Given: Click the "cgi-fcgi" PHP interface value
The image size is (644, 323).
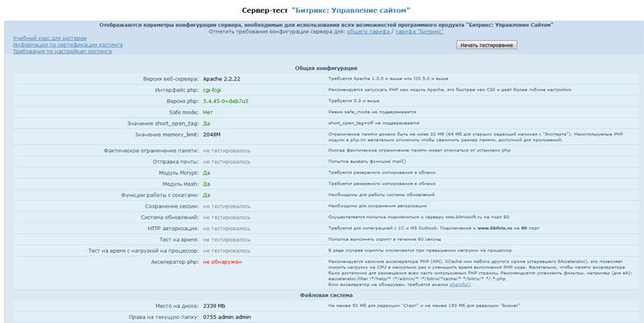Looking at the screenshot, I should [x=212, y=90].
